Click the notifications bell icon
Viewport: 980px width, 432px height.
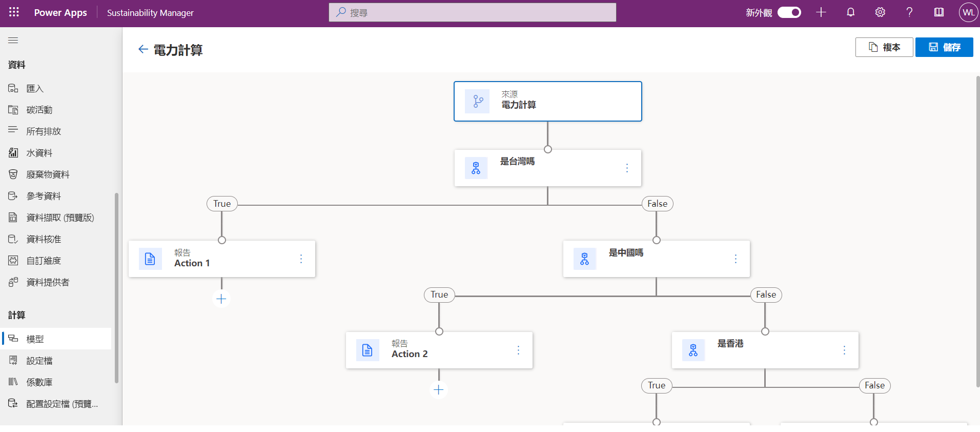coord(850,12)
